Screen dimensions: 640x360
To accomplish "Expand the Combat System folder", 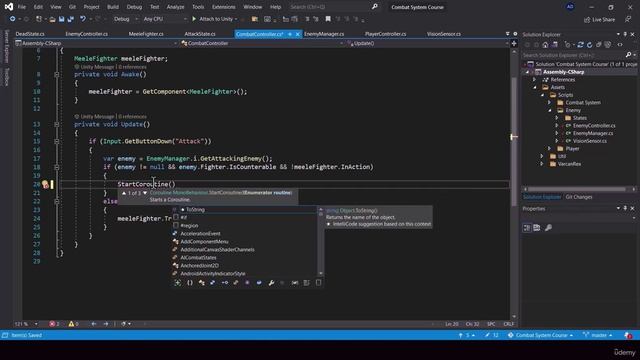I will click(x=550, y=102).
